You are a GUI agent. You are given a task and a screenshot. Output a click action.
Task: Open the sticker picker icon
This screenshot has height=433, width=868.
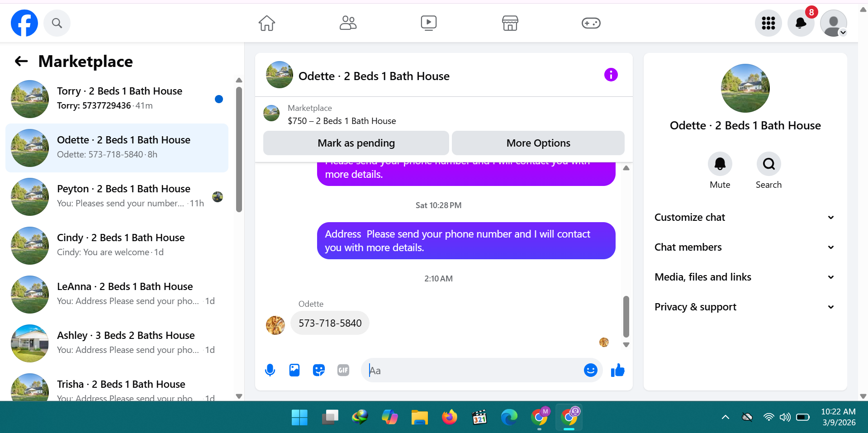[319, 371]
